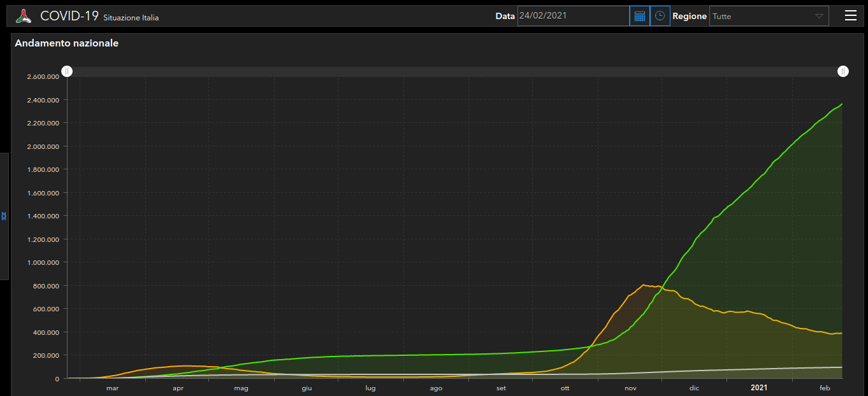Click the green curve's end point

[x=842, y=104]
